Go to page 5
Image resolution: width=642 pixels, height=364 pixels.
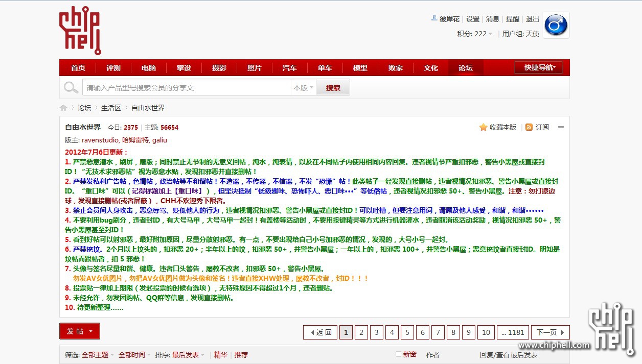pyautogui.click(x=407, y=332)
